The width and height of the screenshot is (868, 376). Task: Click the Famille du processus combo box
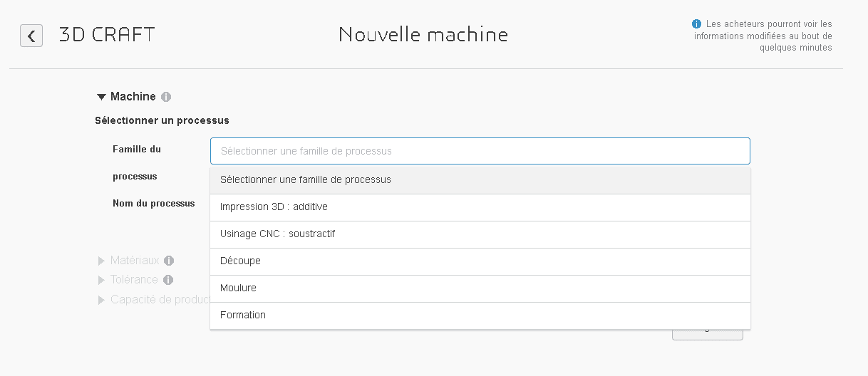point(480,151)
